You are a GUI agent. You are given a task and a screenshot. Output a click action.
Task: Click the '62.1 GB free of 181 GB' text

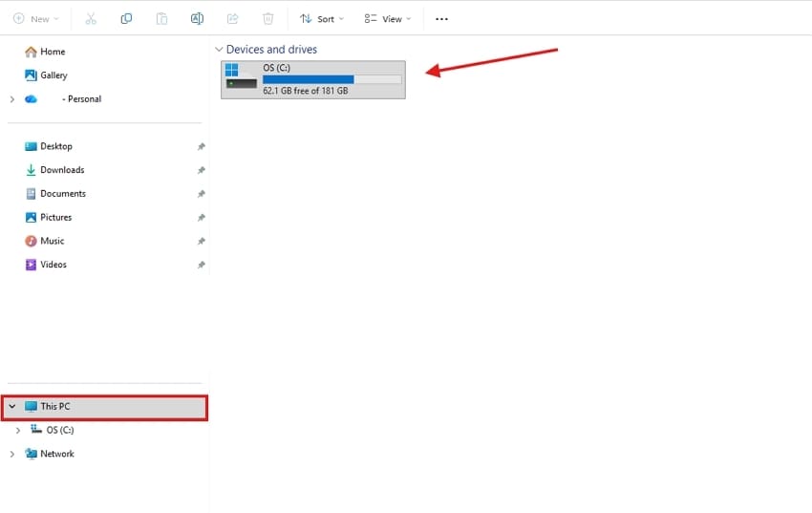pyautogui.click(x=306, y=91)
